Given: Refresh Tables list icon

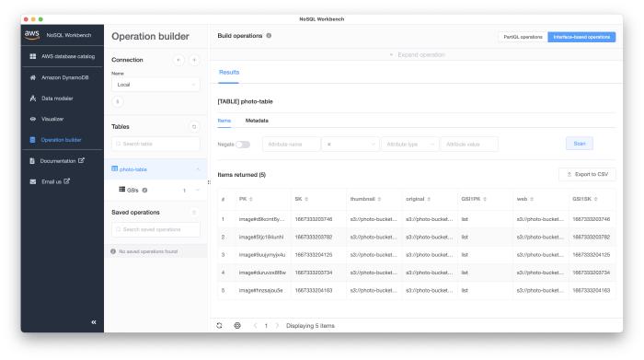Looking at the screenshot, I should [x=194, y=126].
